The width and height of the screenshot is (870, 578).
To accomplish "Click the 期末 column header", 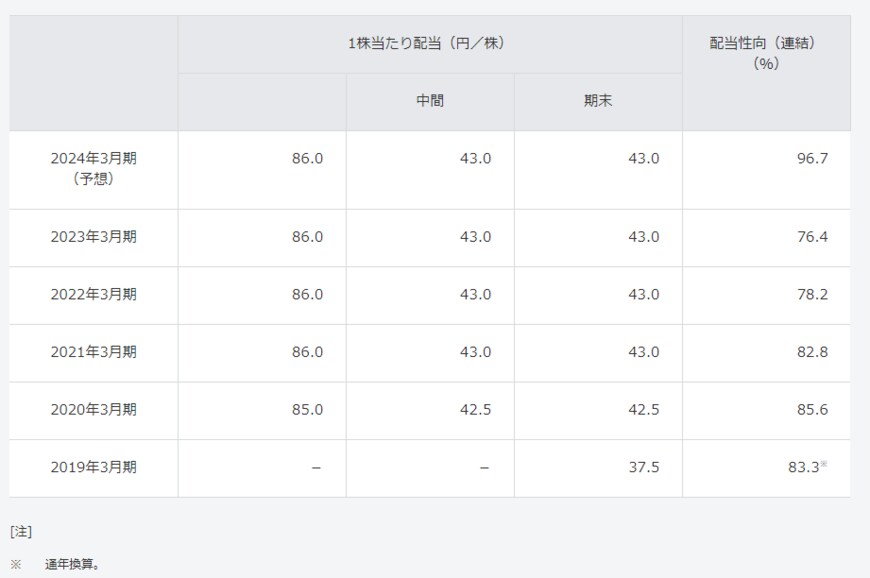I will [598, 102].
